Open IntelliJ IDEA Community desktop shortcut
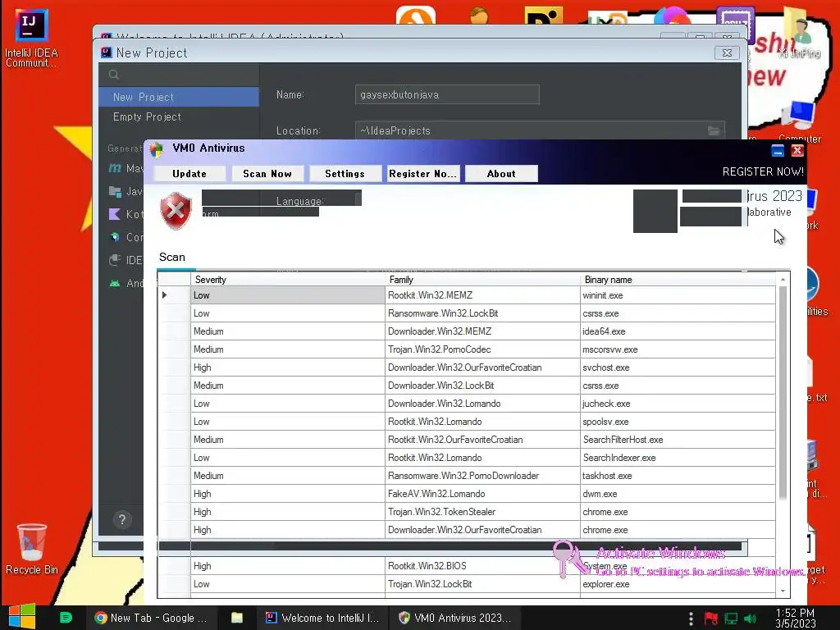This screenshot has height=630, width=840. point(32,39)
